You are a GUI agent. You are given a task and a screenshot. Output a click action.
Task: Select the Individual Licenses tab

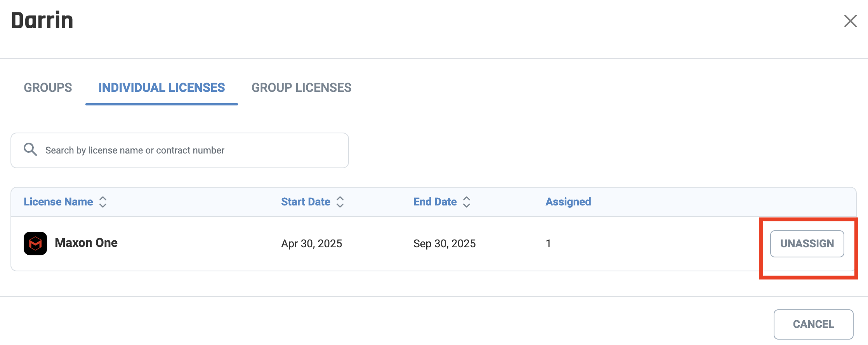click(x=161, y=88)
